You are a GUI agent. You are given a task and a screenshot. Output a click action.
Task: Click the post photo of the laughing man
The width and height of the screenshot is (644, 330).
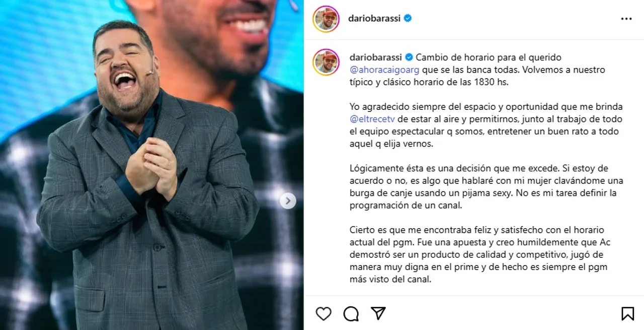coord(151,165)
